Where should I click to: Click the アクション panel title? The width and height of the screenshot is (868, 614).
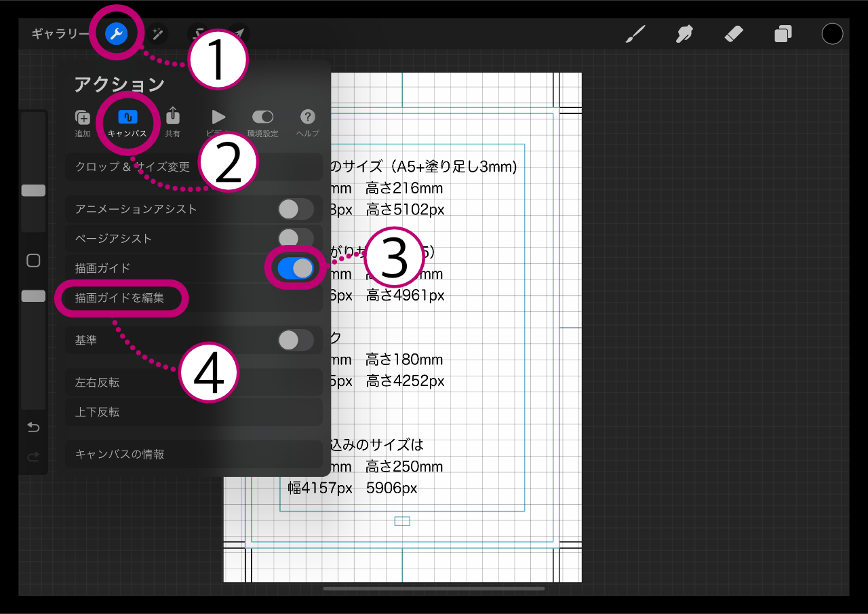(x=119, y=84)
